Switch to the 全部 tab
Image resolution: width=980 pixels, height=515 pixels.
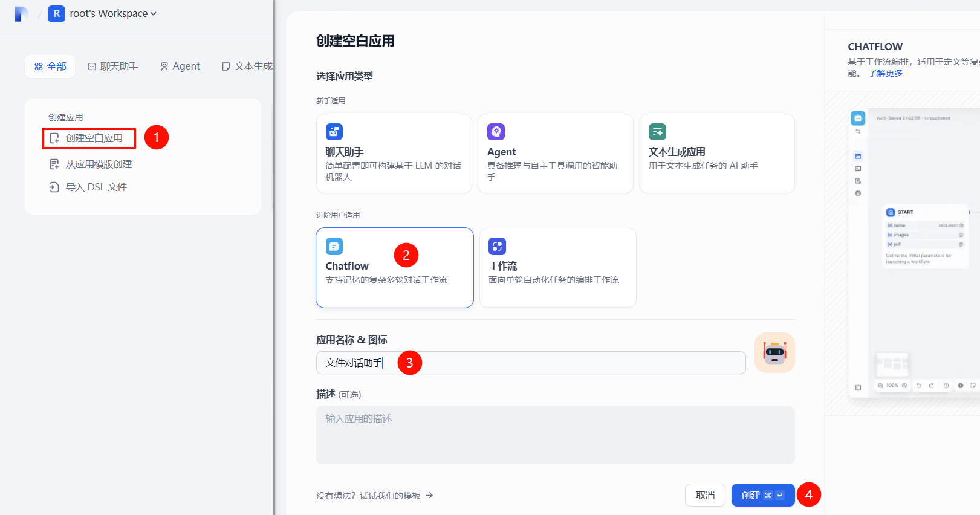point(50,66)
